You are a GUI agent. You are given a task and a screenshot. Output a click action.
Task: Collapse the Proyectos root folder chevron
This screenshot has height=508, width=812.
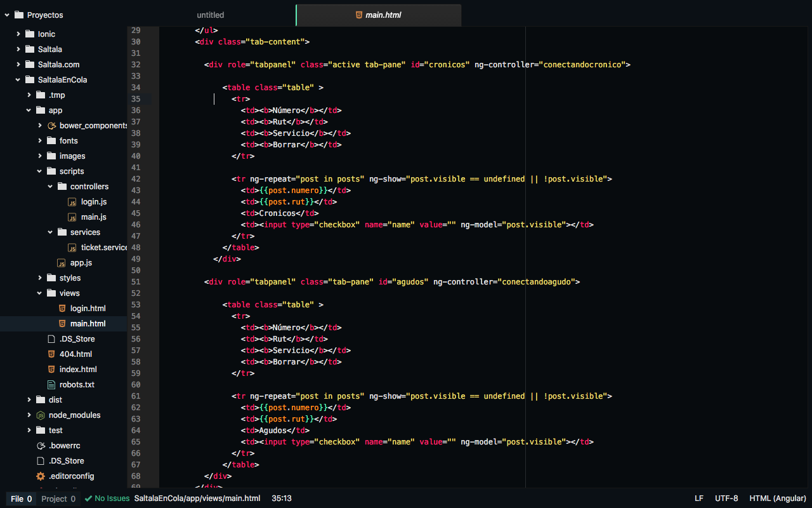7,15
